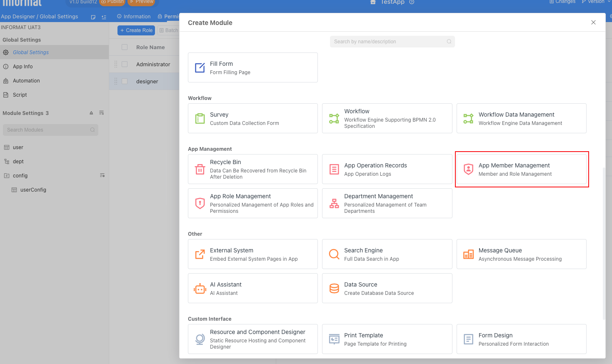The width and height of the screenshot is (612, 364).
Task: Check the Administrator role checkbox
Action: coord(125,64)
